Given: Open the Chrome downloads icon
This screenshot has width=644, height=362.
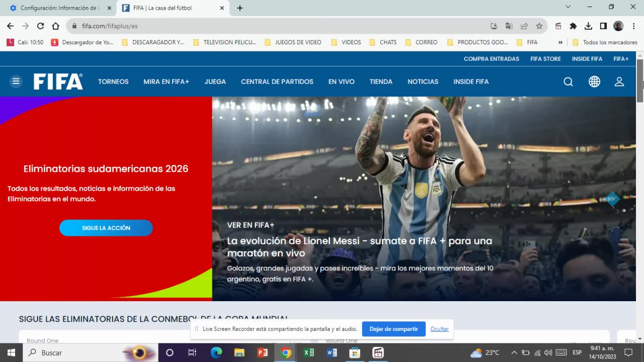Looking at the screenshot, I should click(588, 26).
